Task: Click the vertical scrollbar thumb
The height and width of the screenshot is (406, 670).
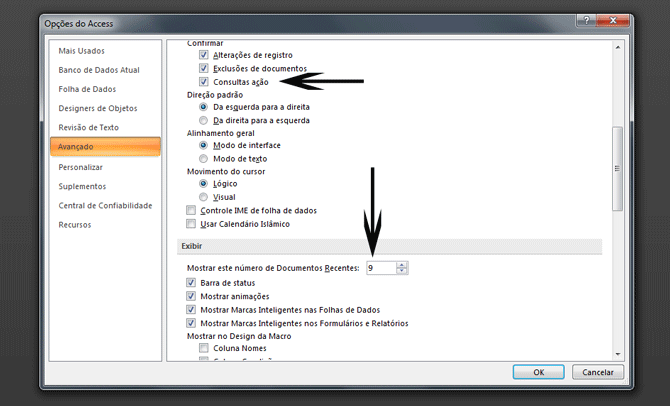Action: [x=618, y=168]
